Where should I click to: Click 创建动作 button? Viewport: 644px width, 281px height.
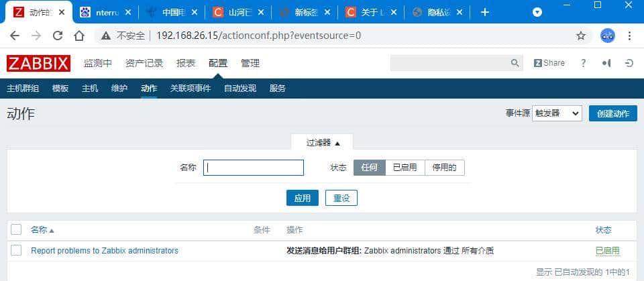612,113
